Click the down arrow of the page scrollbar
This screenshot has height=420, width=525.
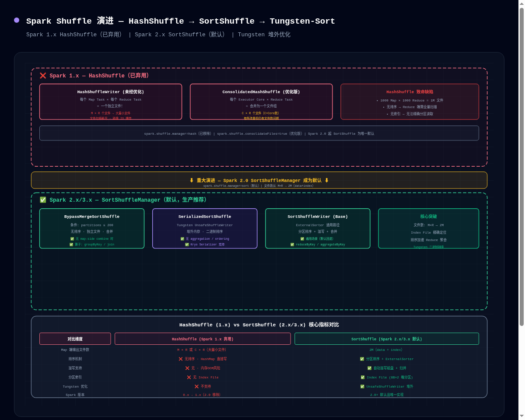tap(521, 416)
